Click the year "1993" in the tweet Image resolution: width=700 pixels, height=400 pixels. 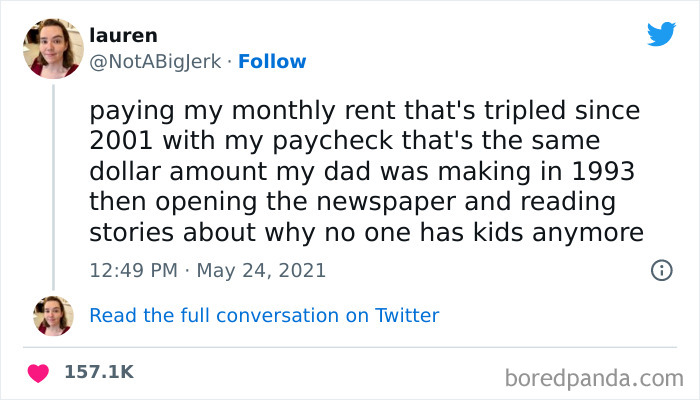585,171
